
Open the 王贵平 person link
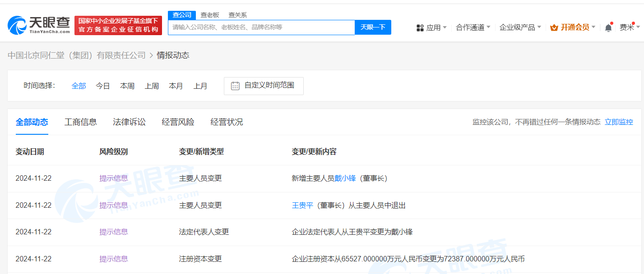click(303, 205)
